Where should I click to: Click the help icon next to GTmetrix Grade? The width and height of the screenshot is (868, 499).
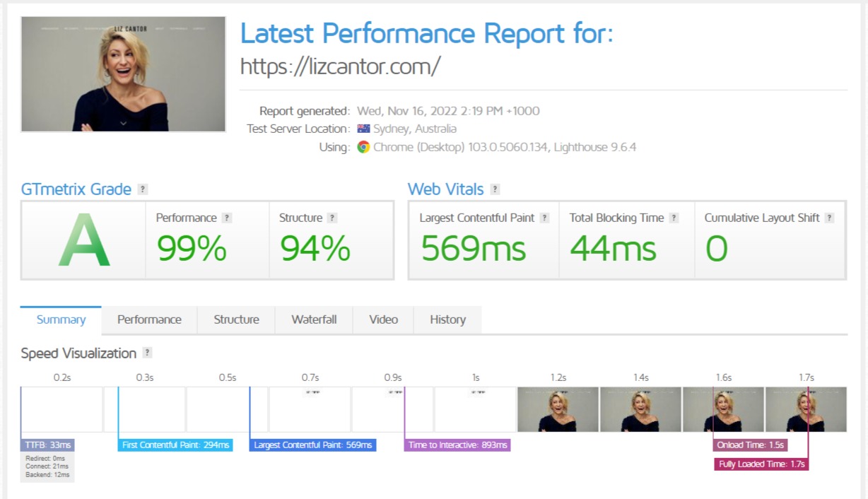[x=143, y=189]
